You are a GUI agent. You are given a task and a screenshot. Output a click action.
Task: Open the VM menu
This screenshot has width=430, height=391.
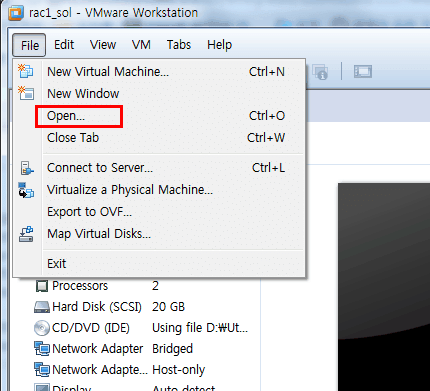(x=141, y=45)
